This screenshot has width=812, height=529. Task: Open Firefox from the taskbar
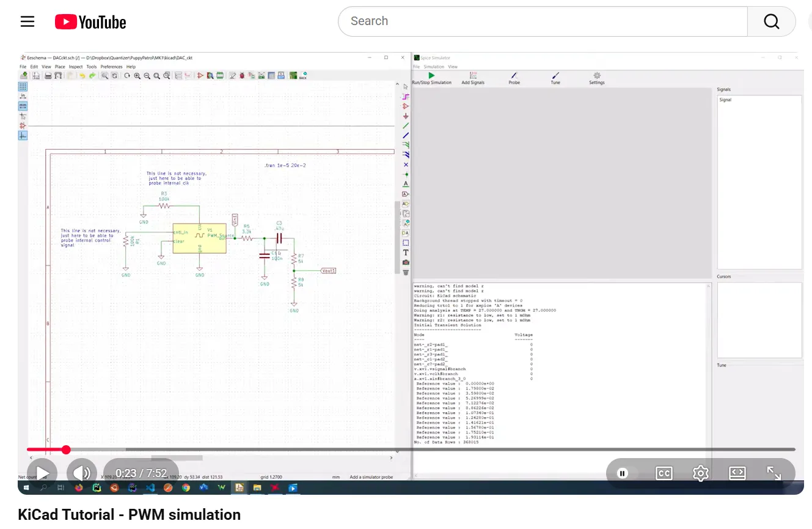point(79,488)
